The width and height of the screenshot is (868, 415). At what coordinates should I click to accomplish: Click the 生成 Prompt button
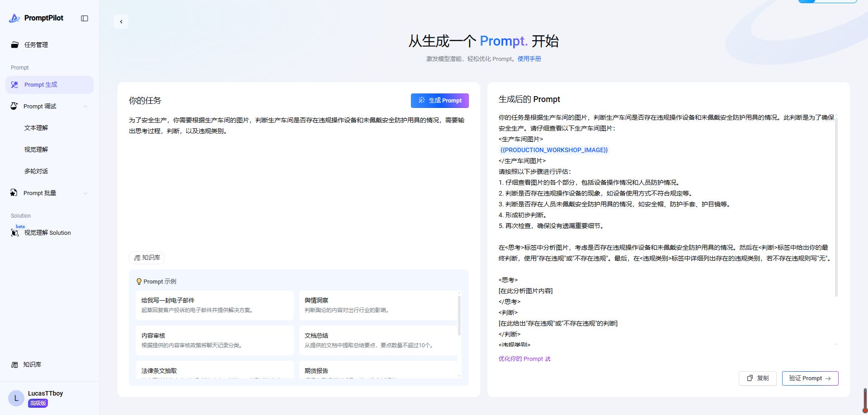(439, 101)
